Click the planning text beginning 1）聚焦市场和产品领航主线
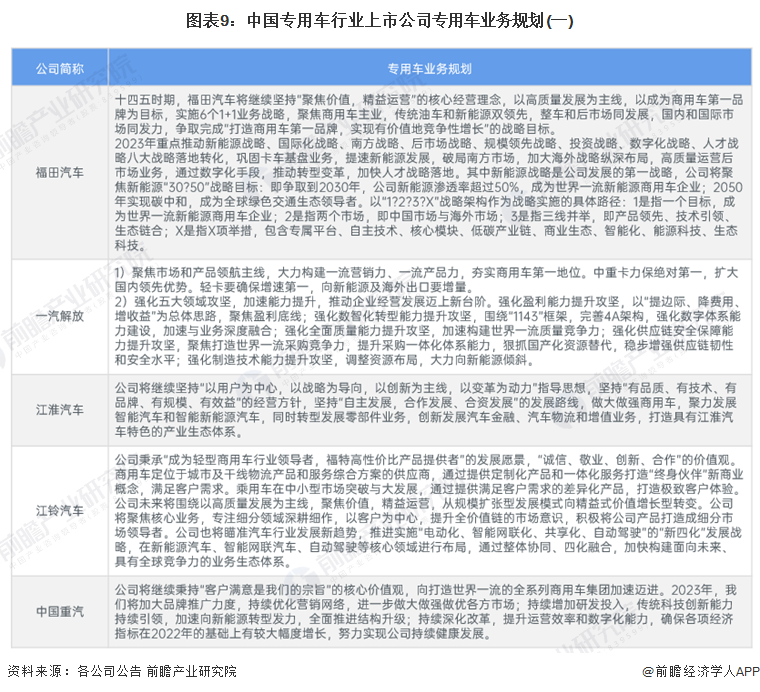Screen dimensions: 760x692 tap(428, 316)
